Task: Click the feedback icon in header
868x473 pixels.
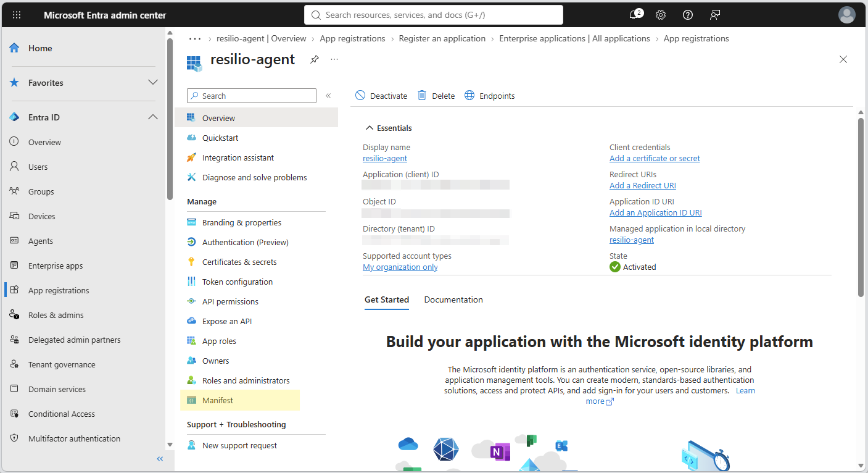Action: (715, 15)
